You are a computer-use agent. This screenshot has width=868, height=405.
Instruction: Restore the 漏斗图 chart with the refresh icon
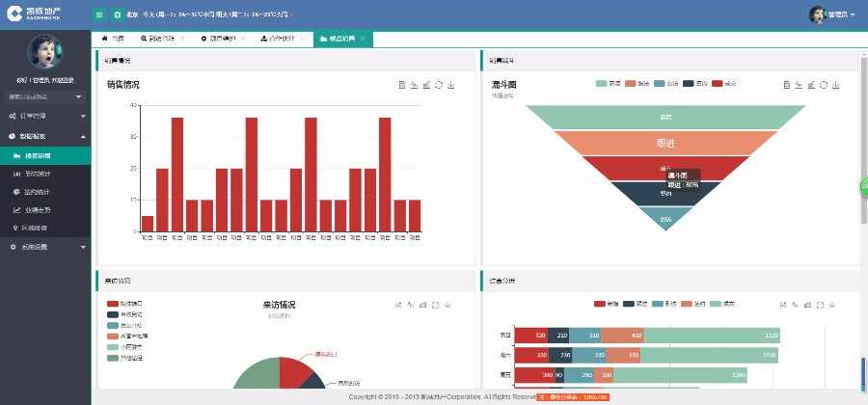824,85
